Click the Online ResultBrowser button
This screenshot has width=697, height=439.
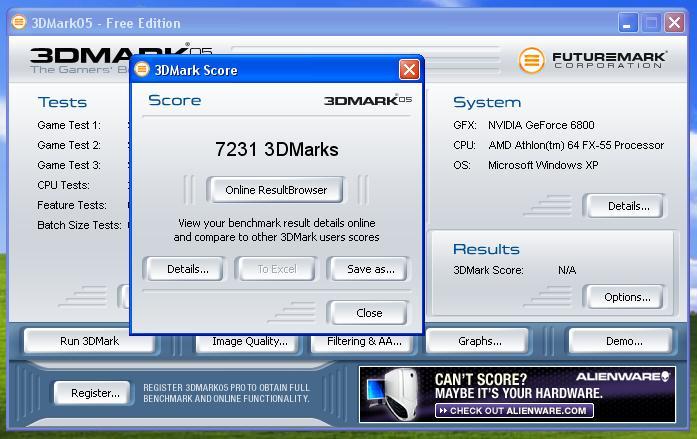click(x=275, y=190)
